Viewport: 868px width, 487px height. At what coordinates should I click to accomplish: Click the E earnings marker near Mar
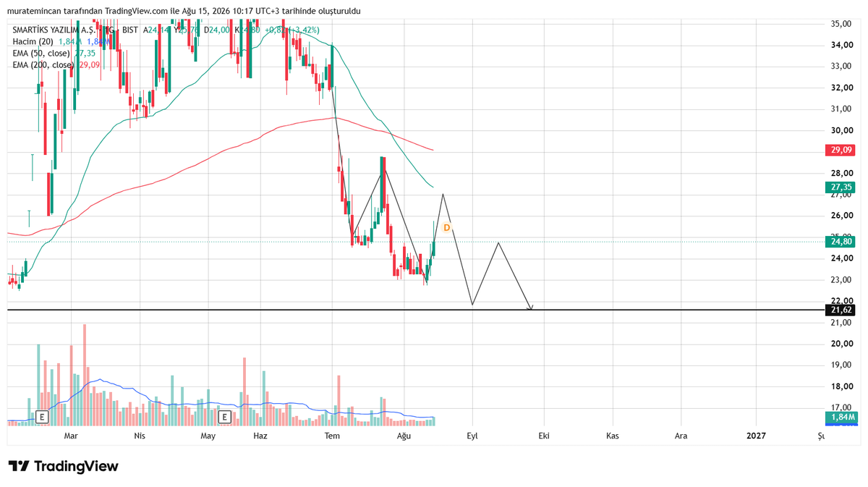click(42, 417)
